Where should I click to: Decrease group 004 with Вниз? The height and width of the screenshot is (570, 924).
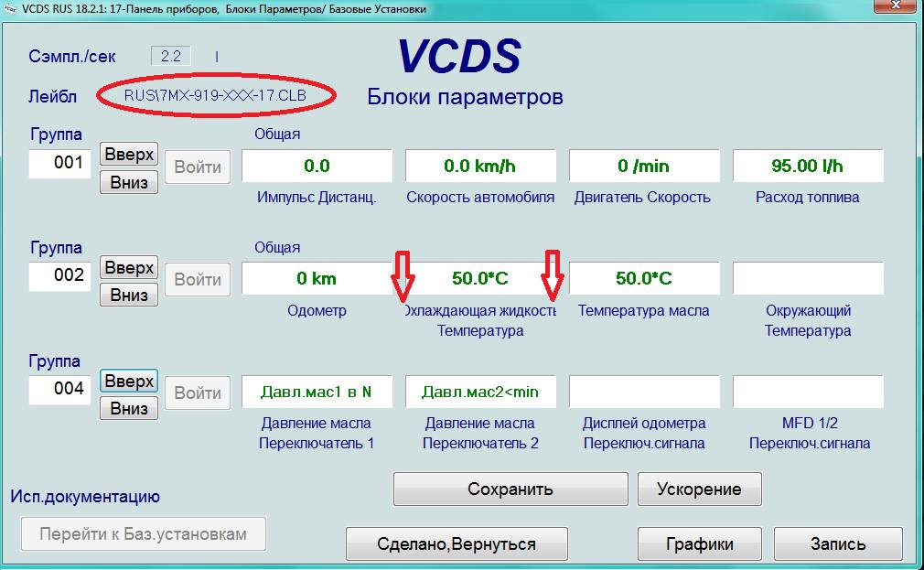point(129,407)
